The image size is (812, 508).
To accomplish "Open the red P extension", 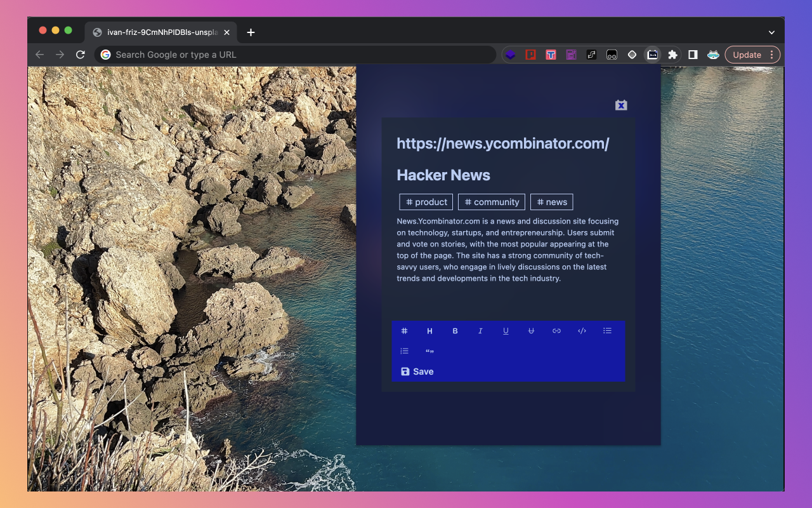I will tap(530, 55).
